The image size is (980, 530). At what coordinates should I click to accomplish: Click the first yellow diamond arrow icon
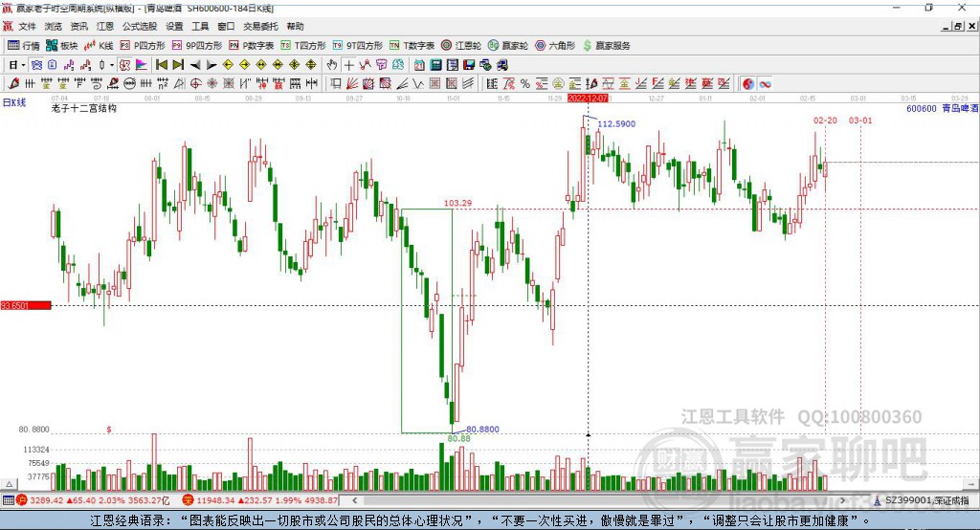click(228, 65)
